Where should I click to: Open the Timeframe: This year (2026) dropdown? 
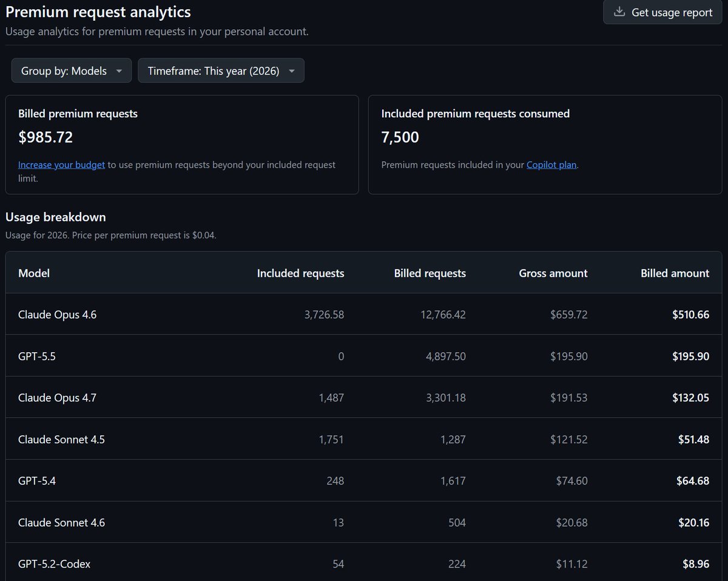221,71
